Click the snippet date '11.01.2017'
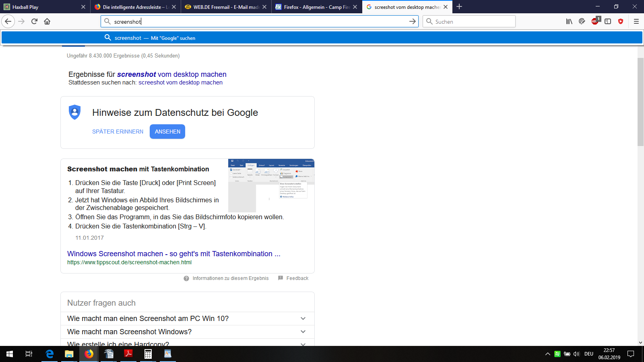 click(90, 238)
